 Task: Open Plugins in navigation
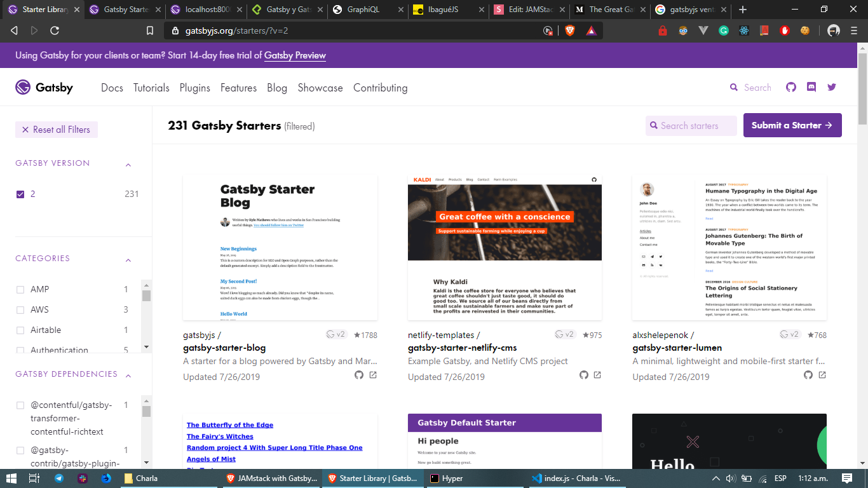194,88
